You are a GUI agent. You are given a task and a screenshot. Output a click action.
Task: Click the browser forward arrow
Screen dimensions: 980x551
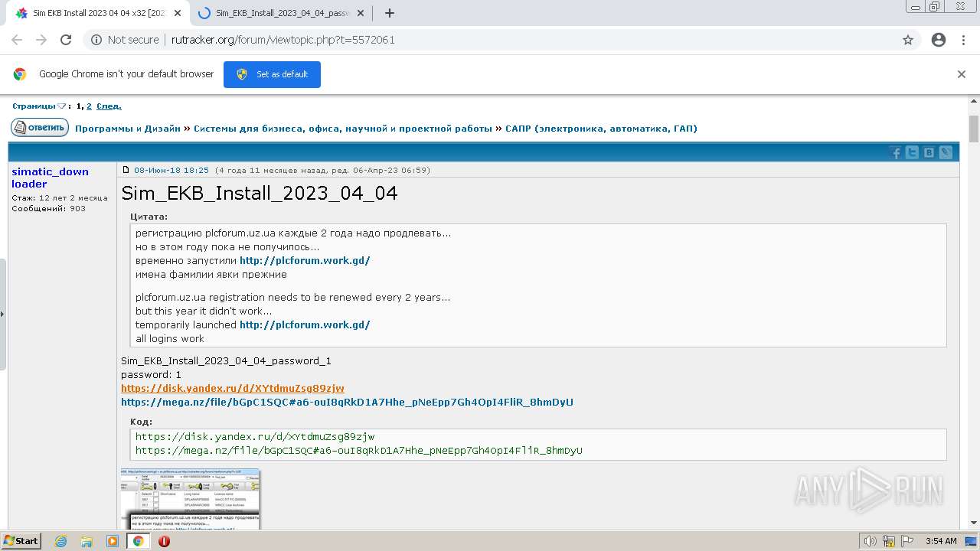tap(41, 40)
